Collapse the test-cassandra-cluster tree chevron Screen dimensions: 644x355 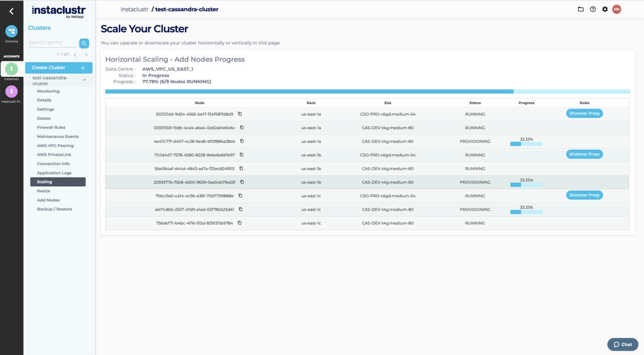(x=85, y=80)
